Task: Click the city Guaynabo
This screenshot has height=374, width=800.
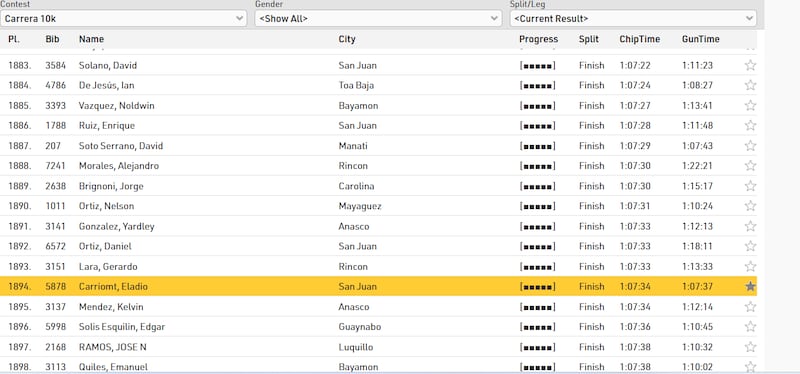Action: (360, 327)
